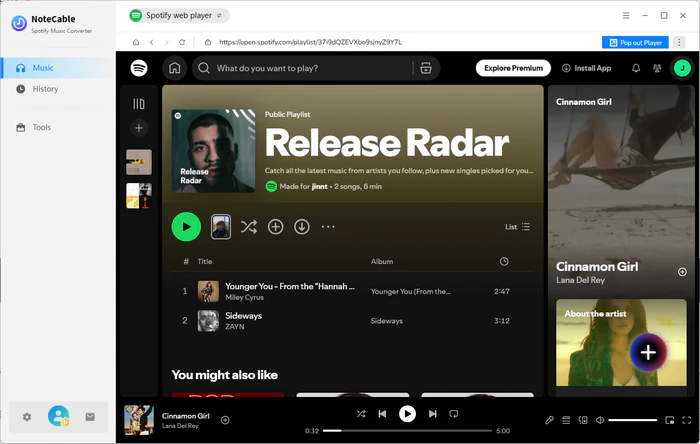This screenshot has height=444, width=700.
Task: Click the Explore Premium button
Action: (x=513, y=68)
